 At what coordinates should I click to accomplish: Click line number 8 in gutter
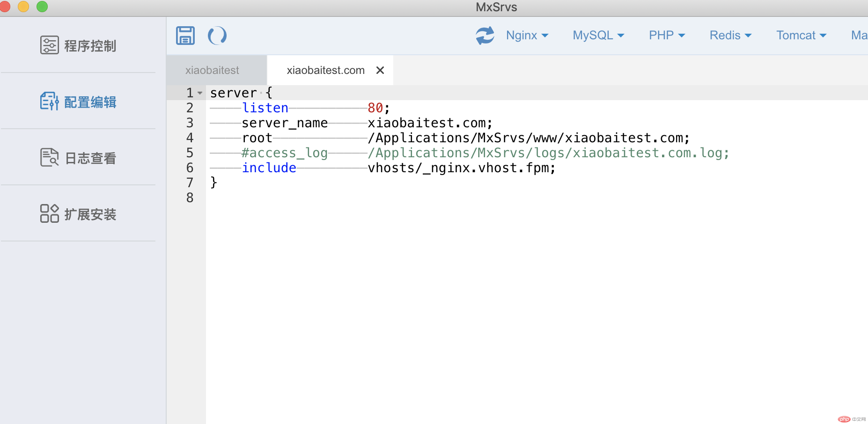point(190,197)
